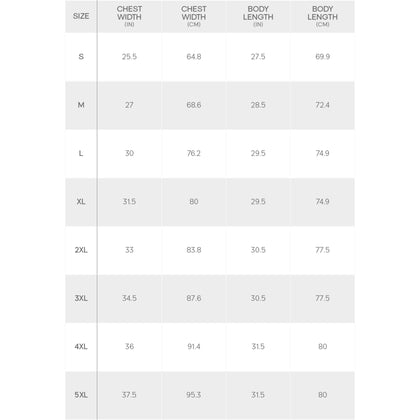Select the 91.4 chest width cell
The height and width of the screenshot is (420, 420).
[x=194, y=347]
